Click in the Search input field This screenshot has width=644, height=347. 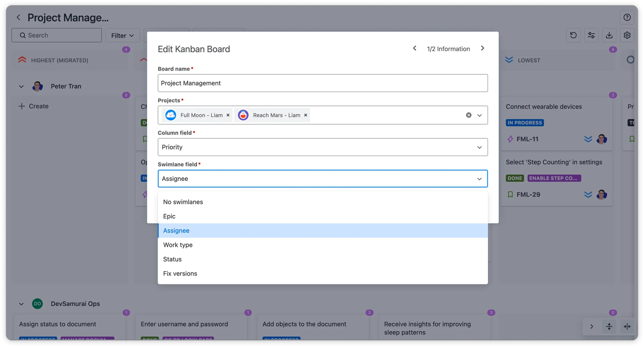pyautogui.click(x=57, y=35)
